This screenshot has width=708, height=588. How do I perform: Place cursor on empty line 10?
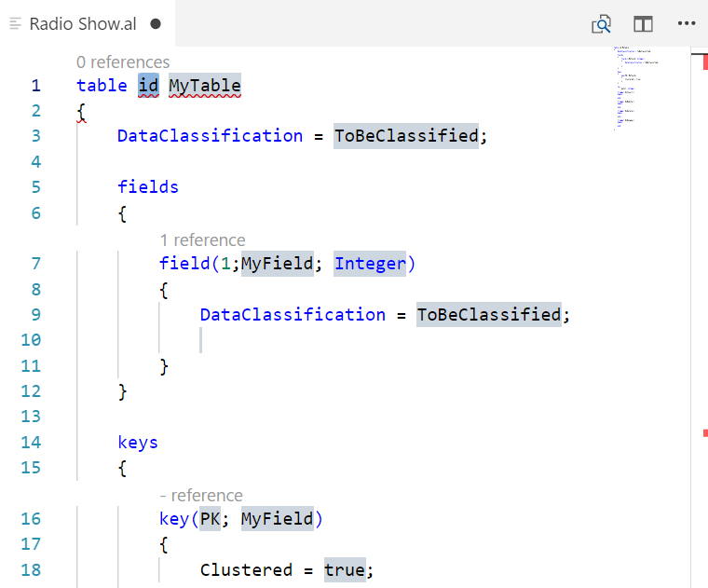click(x=201, y=340)
